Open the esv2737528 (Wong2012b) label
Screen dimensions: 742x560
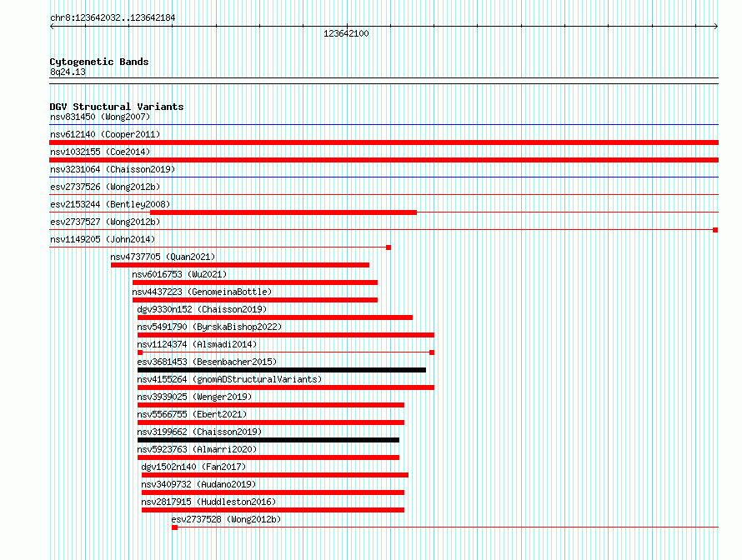(x=226, y=519)
